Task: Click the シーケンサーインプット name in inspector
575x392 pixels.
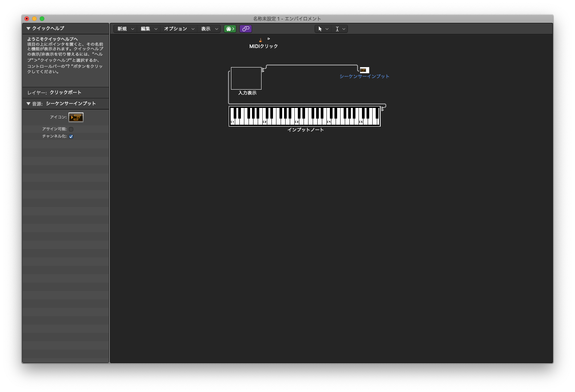Action: [x=71, y=104]
